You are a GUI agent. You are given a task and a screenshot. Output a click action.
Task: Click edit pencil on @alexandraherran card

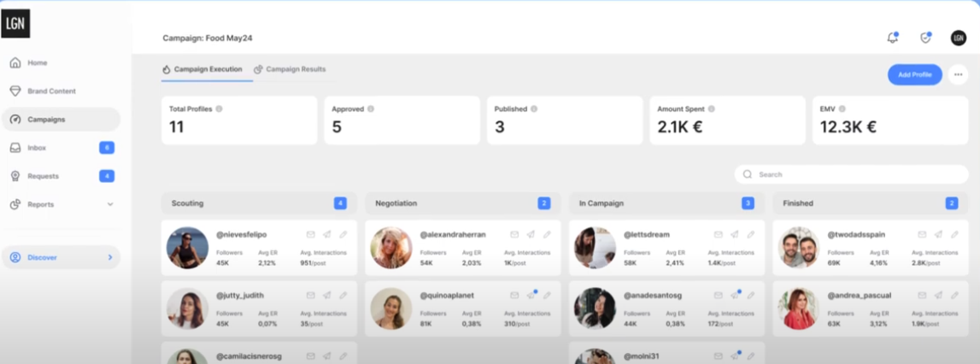[547, 234]
